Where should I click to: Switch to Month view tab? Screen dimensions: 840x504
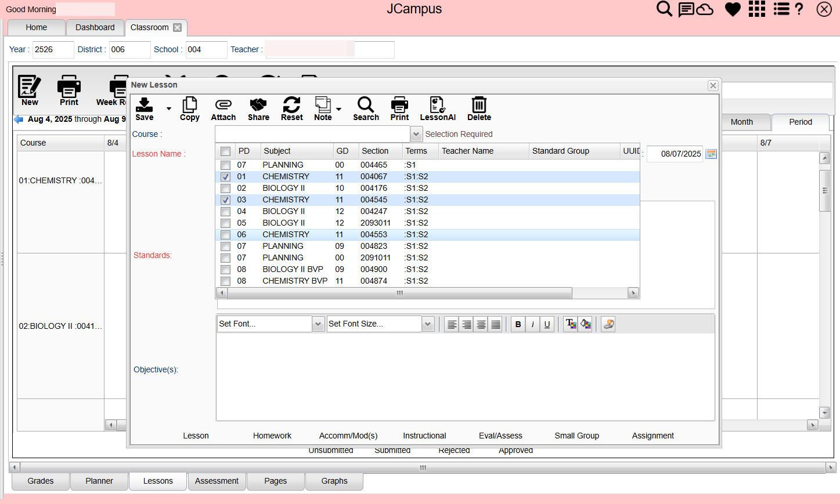tap(742, 122)
